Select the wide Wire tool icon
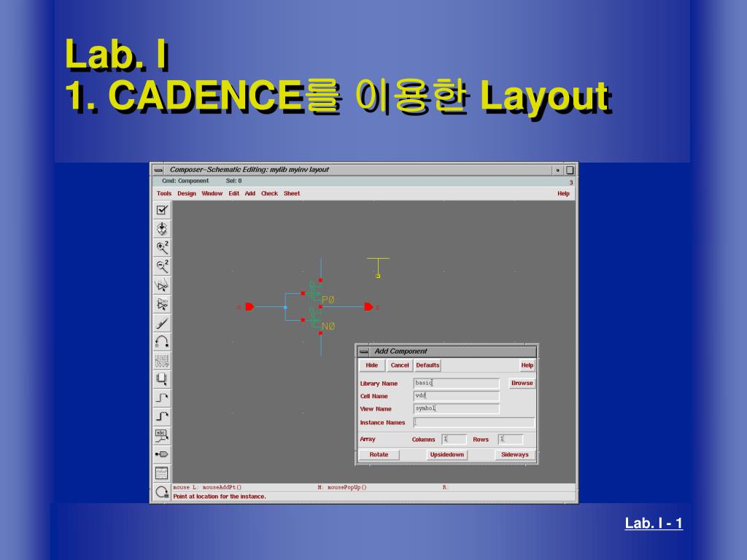The width and height of the screenshot is (747, 560). 162,416
